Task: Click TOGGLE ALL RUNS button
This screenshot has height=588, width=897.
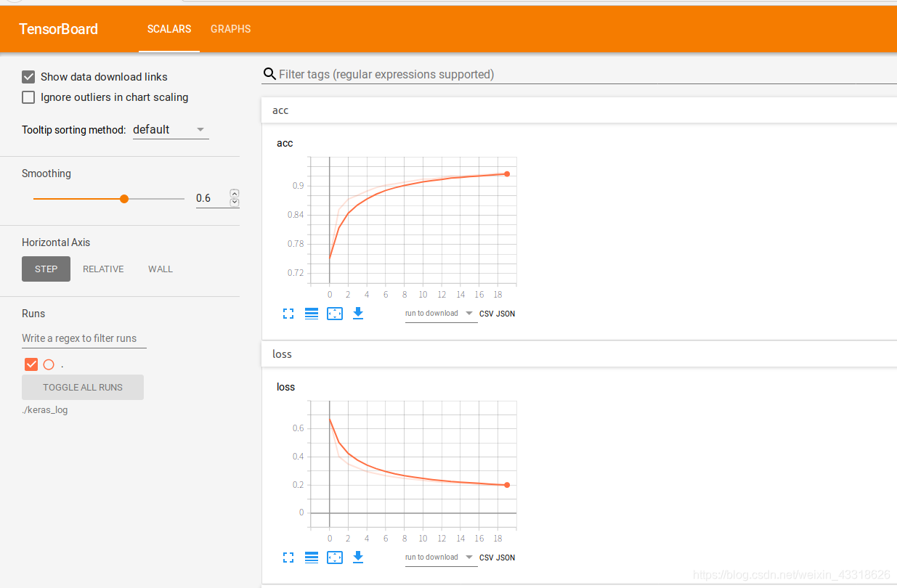Action: [x=83, y=387]
